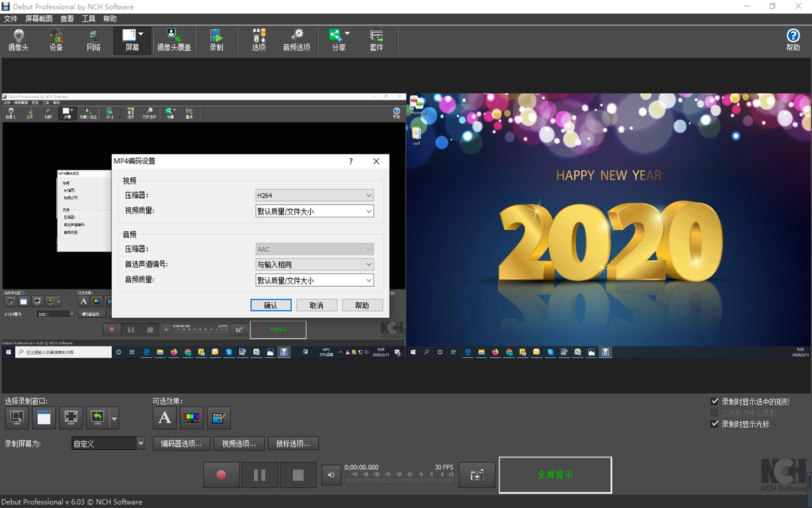Start recording with the red record button
This screenshot has height=508, width=812.
(221, 475)
